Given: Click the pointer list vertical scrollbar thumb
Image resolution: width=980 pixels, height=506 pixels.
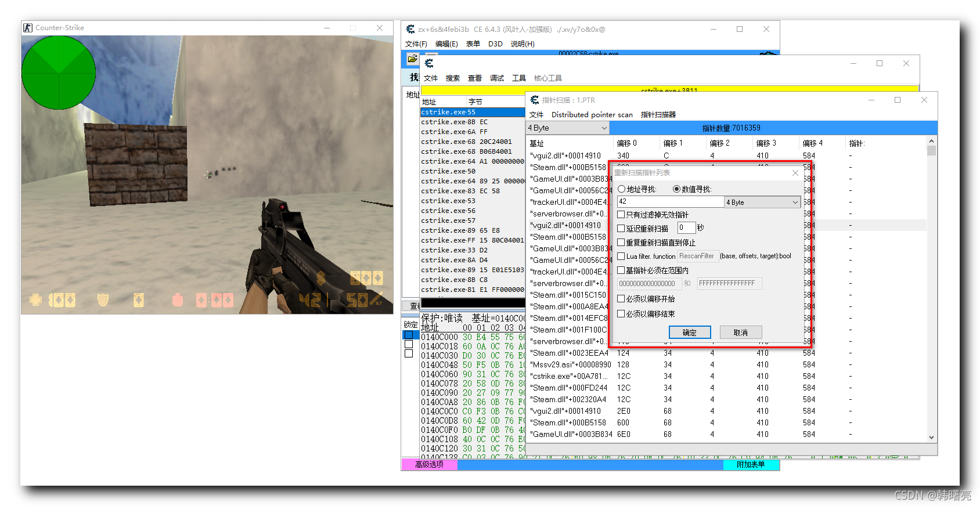Looking at the screenshot, I should 931,151.
